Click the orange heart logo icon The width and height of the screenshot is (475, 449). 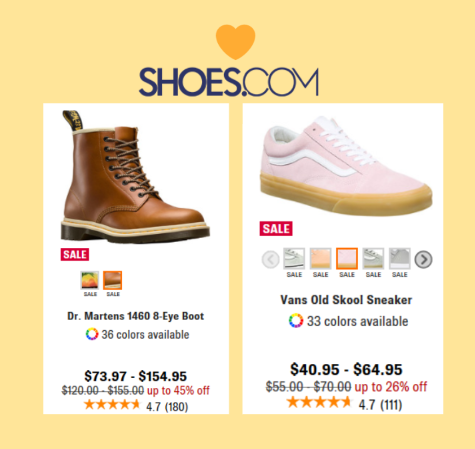[235, 42]
